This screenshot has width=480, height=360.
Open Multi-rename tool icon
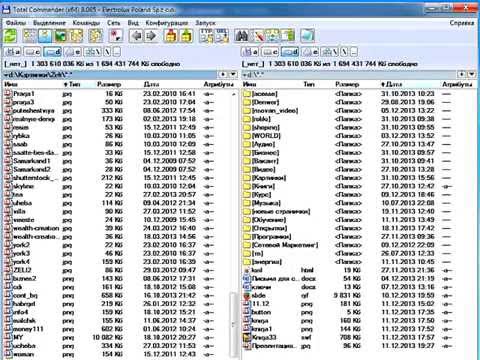(258, 36)
